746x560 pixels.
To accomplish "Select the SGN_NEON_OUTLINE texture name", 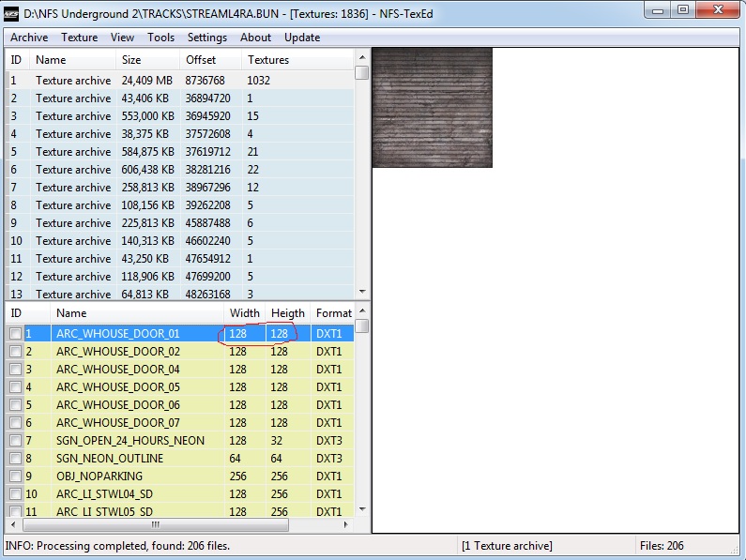I will pyautogui.click(x=110, y=459).
